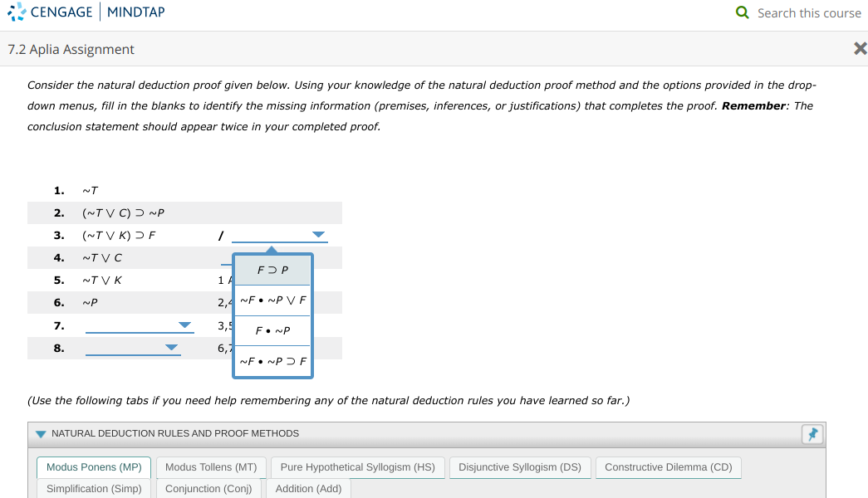Select the ~F • ~P ∨ F option
The width and height of the screenshot is (868, 498).
coord(272,300)
